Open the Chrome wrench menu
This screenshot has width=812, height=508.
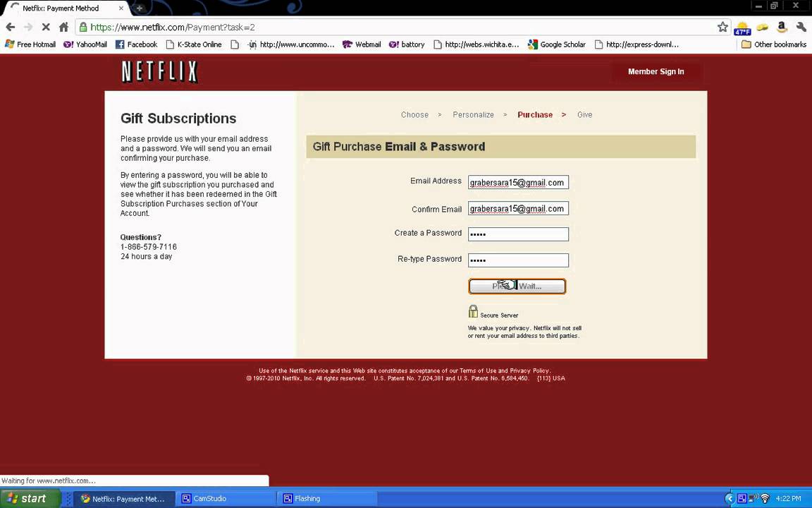coord(801,27)
